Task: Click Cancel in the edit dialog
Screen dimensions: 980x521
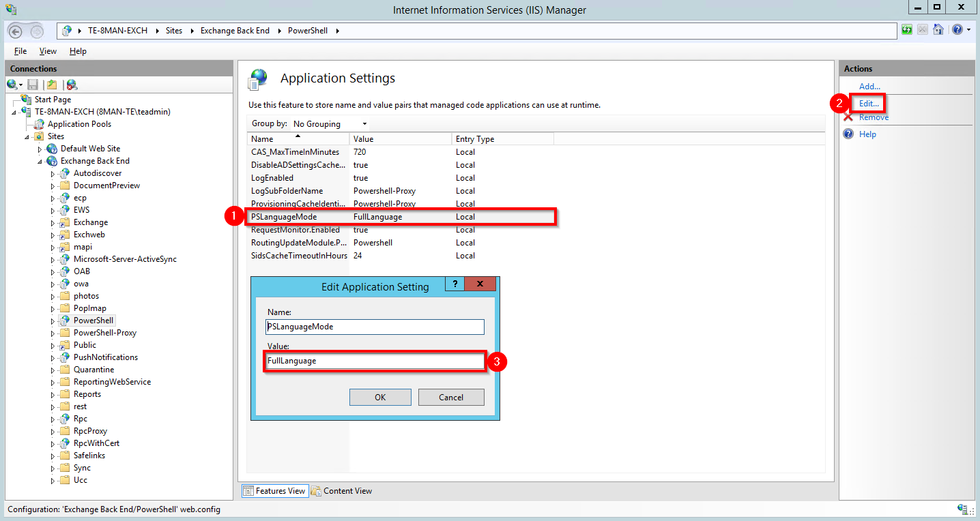Action: pyautogui.click(x=450, y=398)
